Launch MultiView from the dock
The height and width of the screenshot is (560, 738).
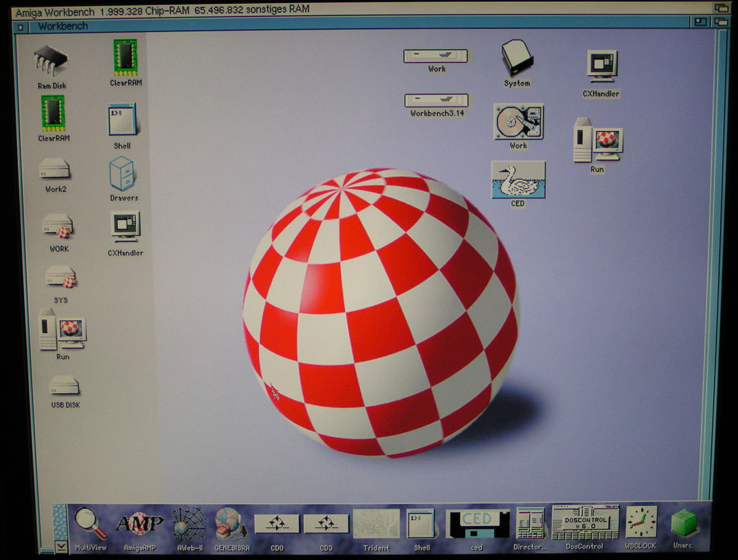[x=91, y=524]
